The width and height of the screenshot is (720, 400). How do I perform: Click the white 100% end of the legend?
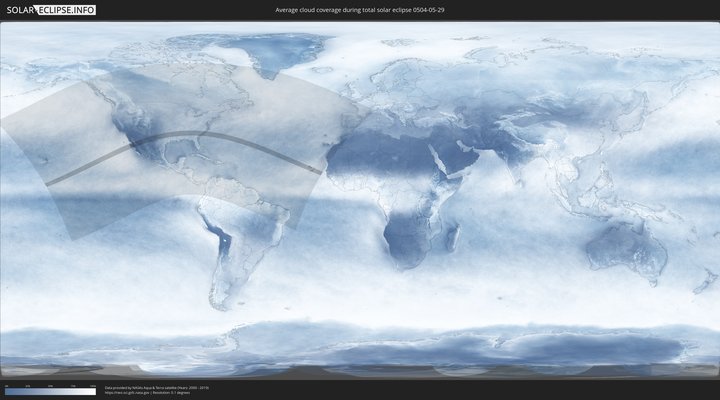[94, 392]
